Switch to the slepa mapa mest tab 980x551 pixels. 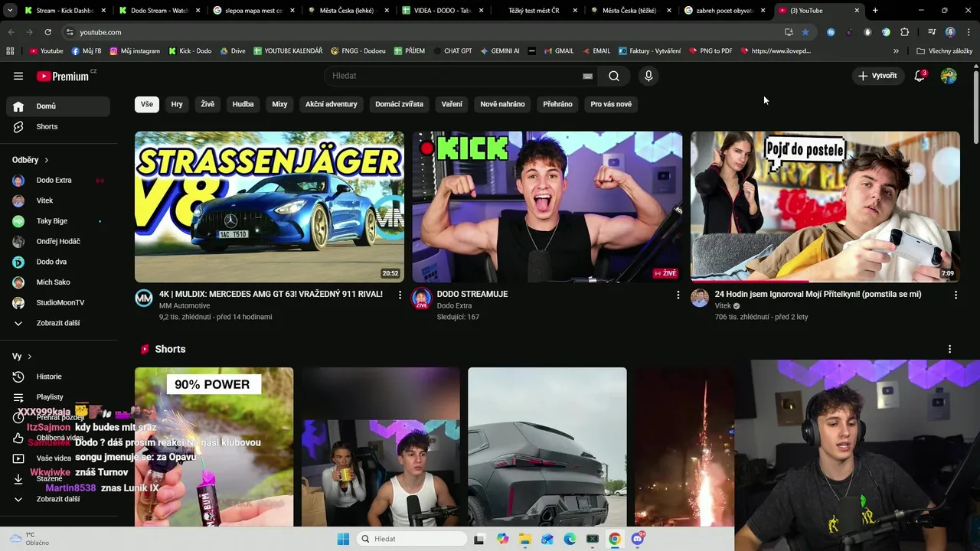pos(253,11)
